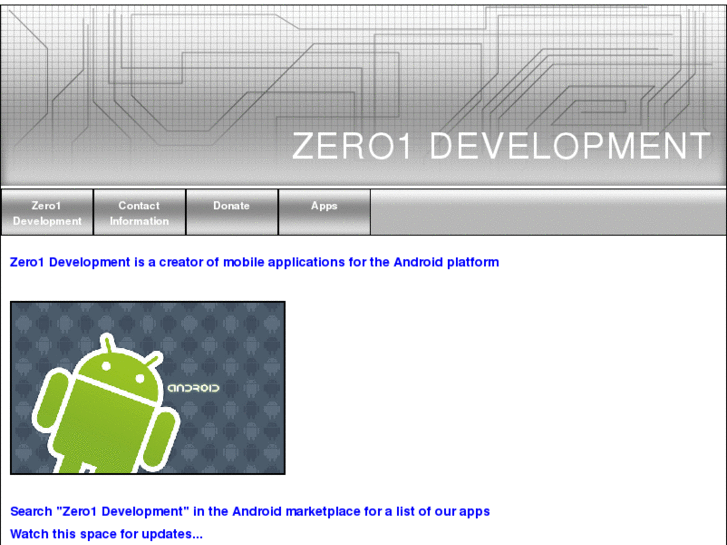Click the 'creator of mobile applications' headline text
This screenshot has height=545, width=727.
point(254,263)
